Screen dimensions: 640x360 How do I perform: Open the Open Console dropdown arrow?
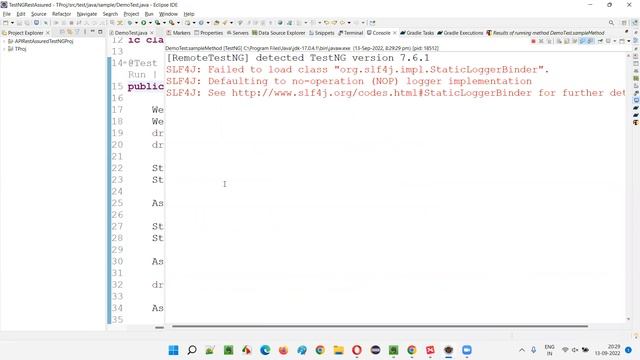coord(628,41)
